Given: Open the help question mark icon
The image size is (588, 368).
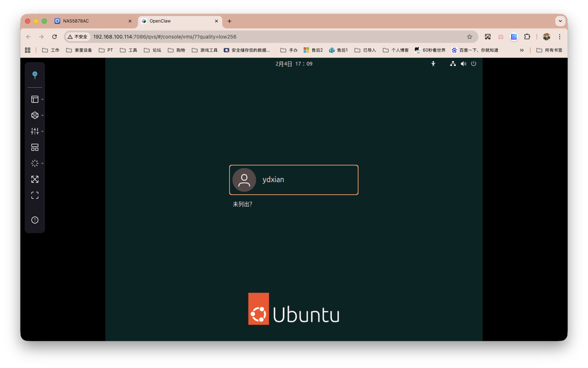Looking at the screenshot, I should (x=35, y=220).
